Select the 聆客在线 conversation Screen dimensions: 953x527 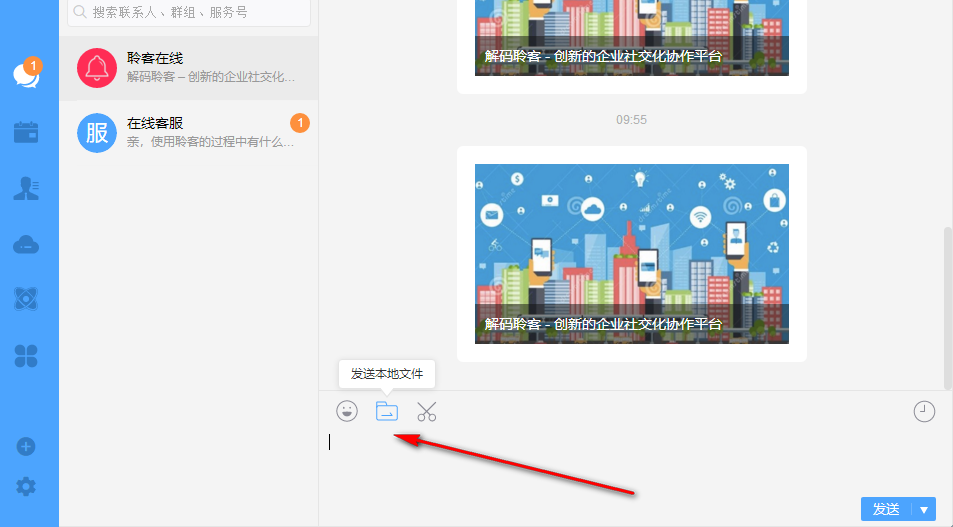coord(189,67)
